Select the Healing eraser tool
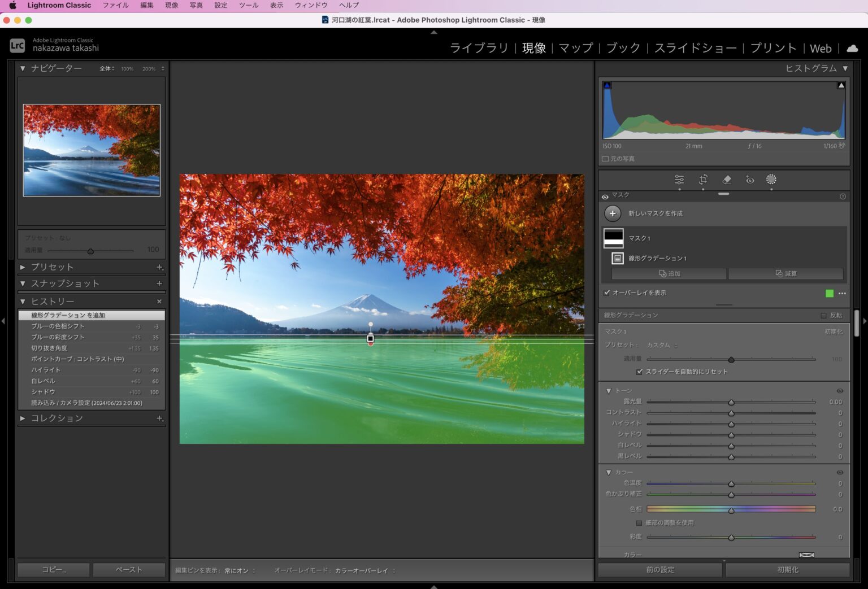The image size is (868, 589). [727, 180]
